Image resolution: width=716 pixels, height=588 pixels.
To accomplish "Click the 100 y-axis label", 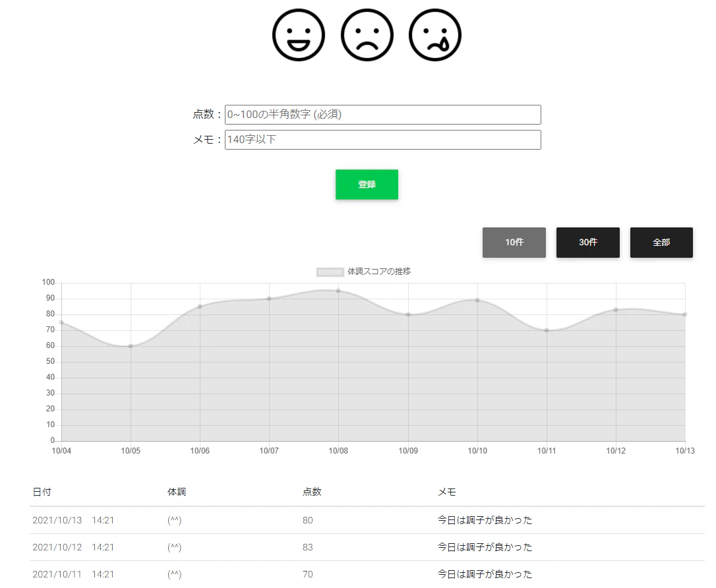I will click(48, 282).
